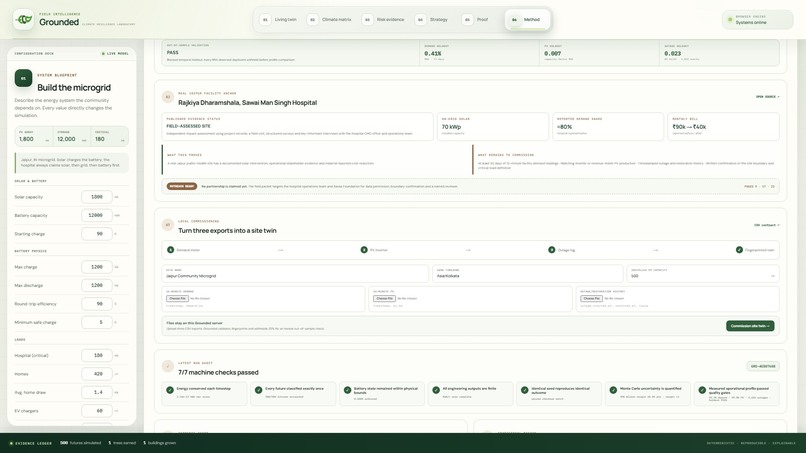Click the EV chargers input field

tap(97, 411)
